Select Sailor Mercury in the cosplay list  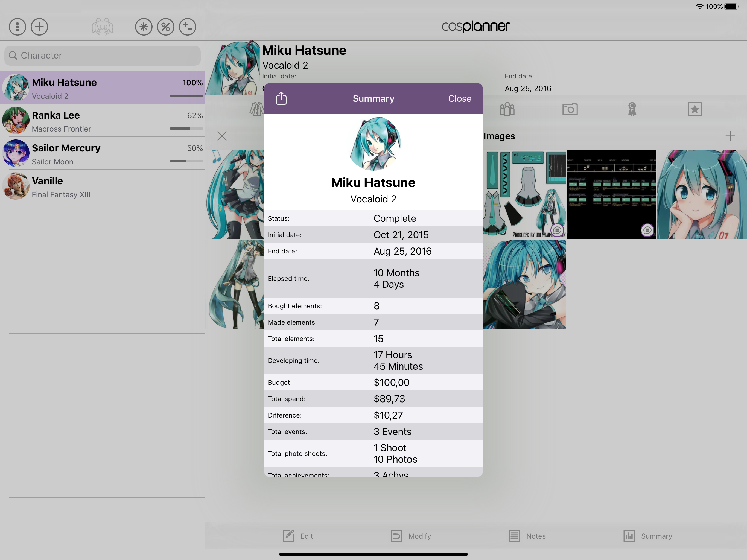click(102, 153)
